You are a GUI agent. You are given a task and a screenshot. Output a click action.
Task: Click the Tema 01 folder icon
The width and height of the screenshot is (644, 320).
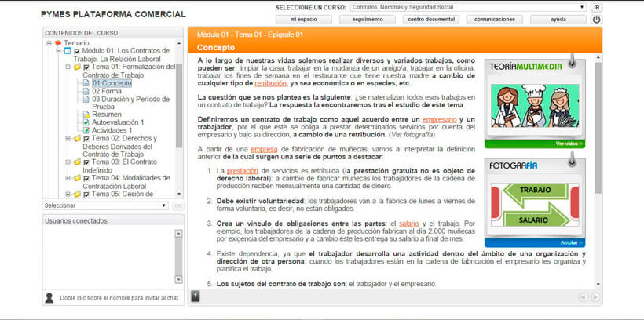pyautogui.click(x=77, y=67)
